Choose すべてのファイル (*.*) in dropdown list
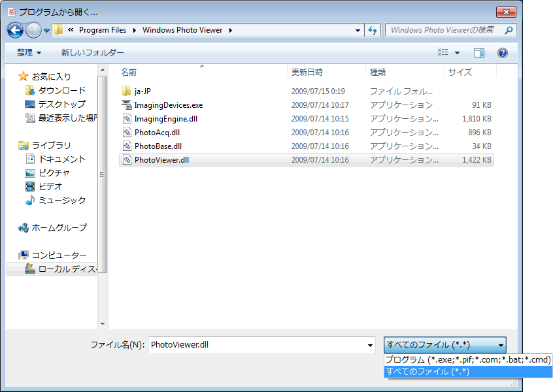 (x=468, y=372)
